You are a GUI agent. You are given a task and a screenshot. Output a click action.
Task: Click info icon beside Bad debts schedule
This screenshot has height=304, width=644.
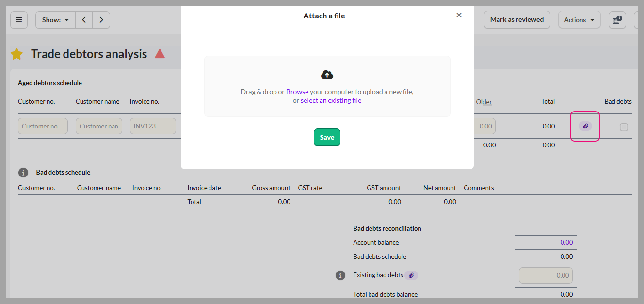23,173
